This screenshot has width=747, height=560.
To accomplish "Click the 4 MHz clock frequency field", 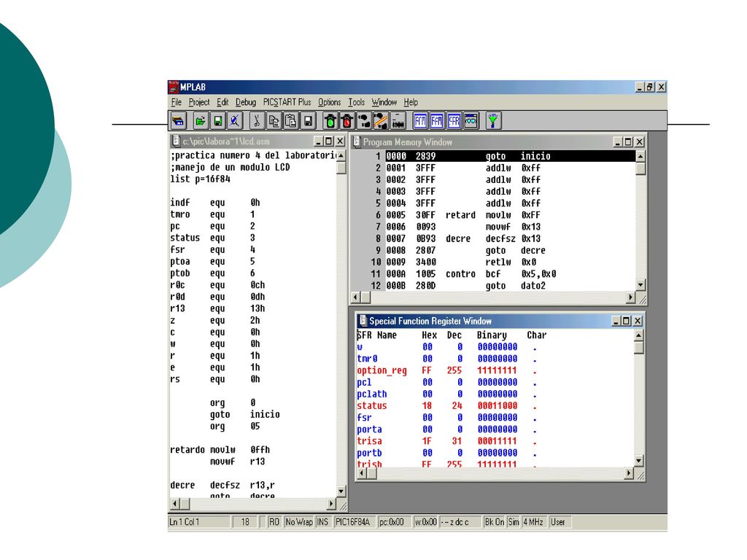I will (533, 522).
